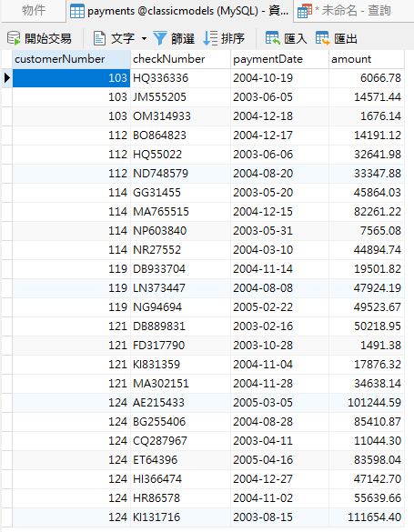Click amount 82261.22
The image size is (414, 532).
click(367, 212)
